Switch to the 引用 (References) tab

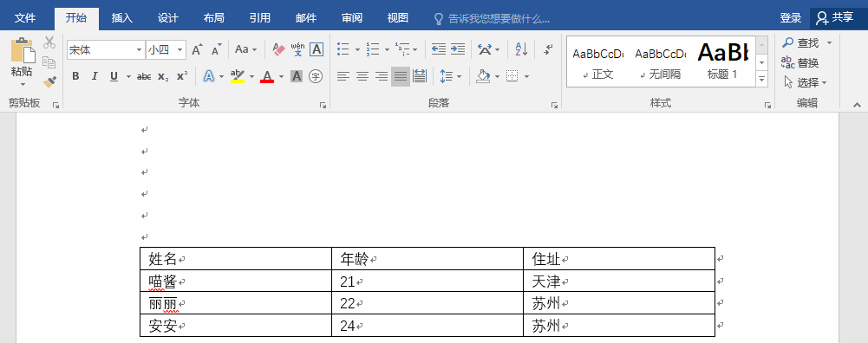click(x=259, y=18)
